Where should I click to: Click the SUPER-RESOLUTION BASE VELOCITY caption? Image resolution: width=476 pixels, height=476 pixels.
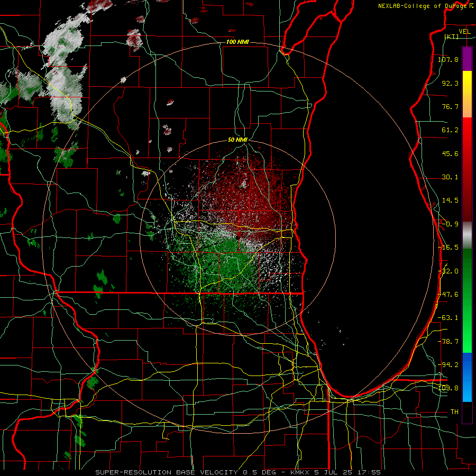pos(167,472)
